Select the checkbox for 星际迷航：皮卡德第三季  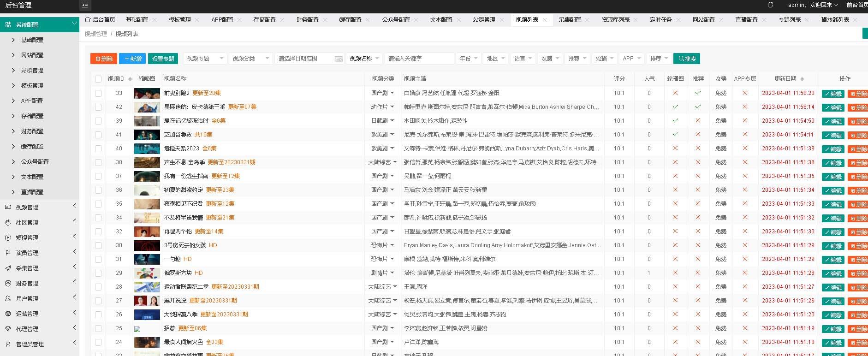[98, 107]
